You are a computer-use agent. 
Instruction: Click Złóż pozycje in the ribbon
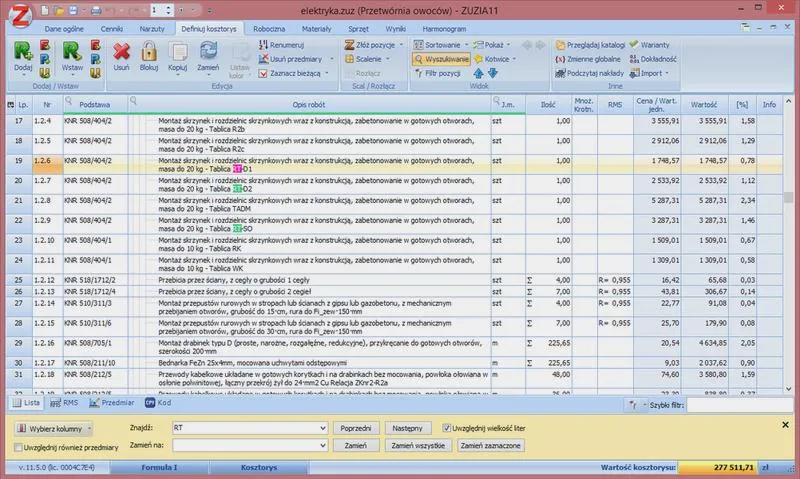(370, 45)
